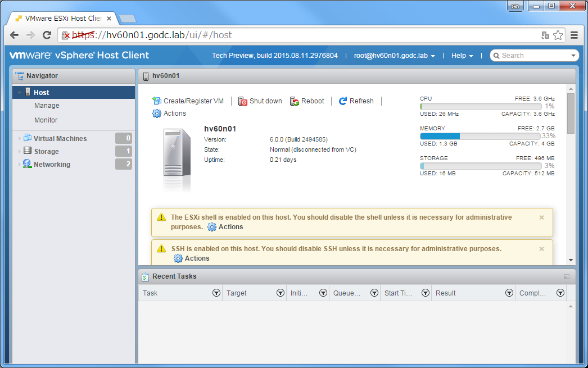Click the Create/Register VM icon
The width and height of the screenshot is (588, 368).
[x=157, y=101]
